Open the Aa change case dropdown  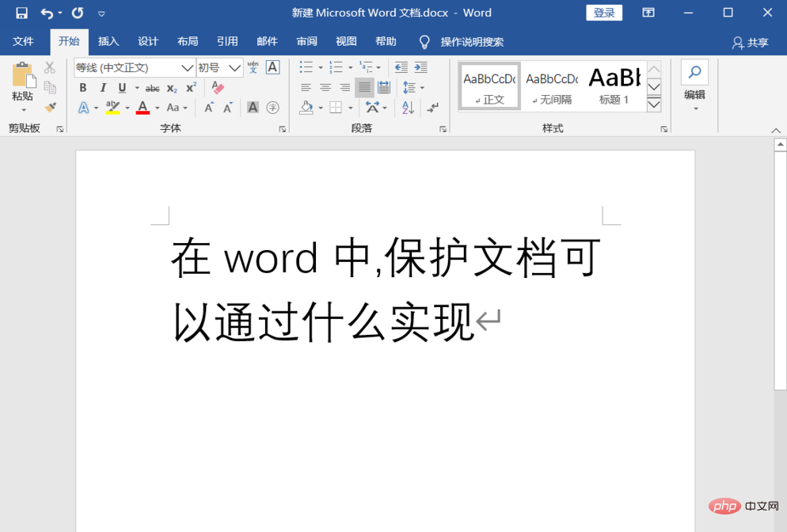pos(177,108)
